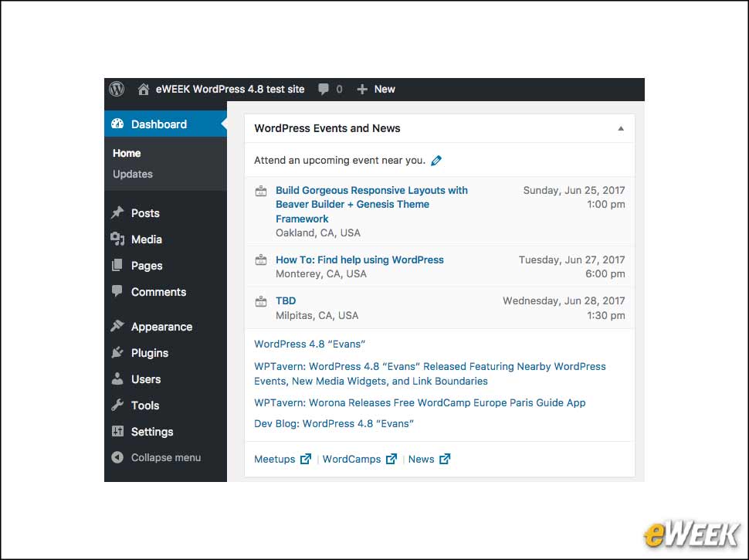Screen dimensions: 749x560
Task: Click the Milpitas, CA, USA location text
Action: [317, 315]
